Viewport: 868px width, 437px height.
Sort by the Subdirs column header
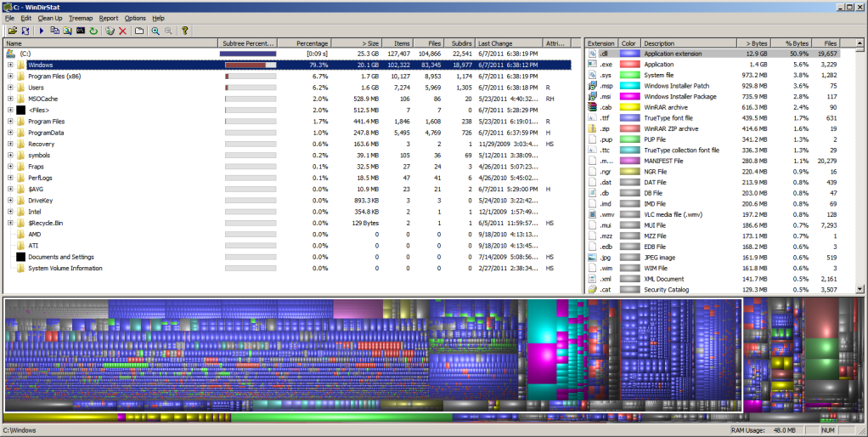pyautogui.click(x=461, y=43)
